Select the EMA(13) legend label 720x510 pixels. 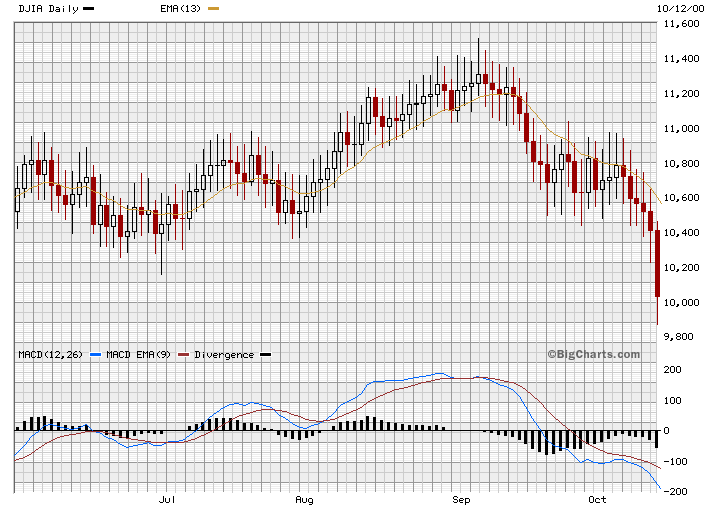click(180, 8)
